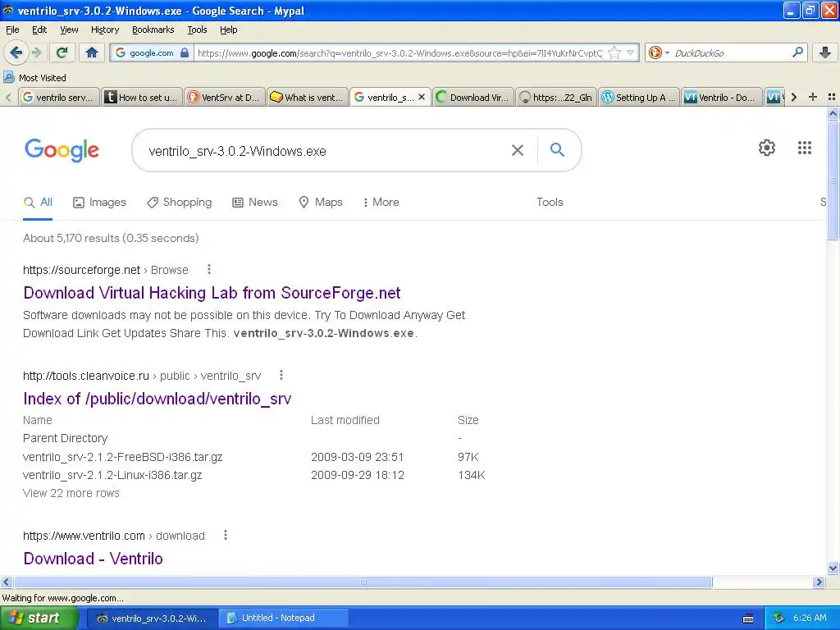Clear the Google search query with X
This screenshot has height=630, width=840.
(x=517, y=150)
